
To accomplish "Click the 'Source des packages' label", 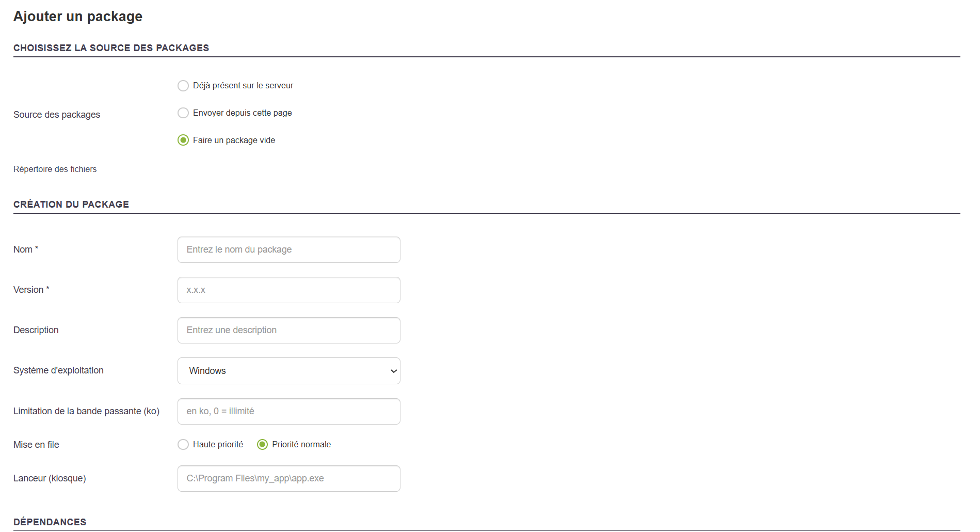I will pos(57,115).
